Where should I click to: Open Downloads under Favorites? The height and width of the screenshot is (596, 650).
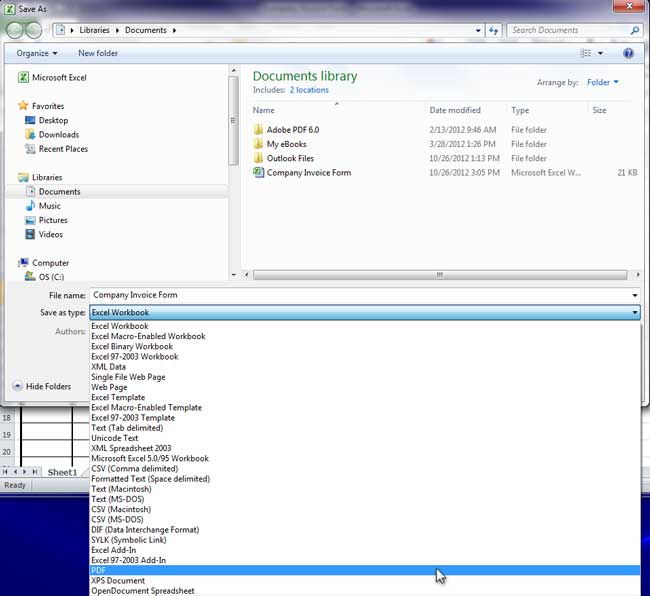tap(52, 134)
